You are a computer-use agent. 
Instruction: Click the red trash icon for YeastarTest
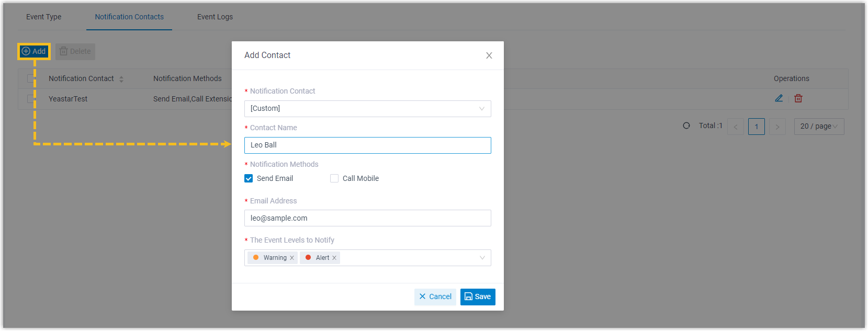point(798,98)
